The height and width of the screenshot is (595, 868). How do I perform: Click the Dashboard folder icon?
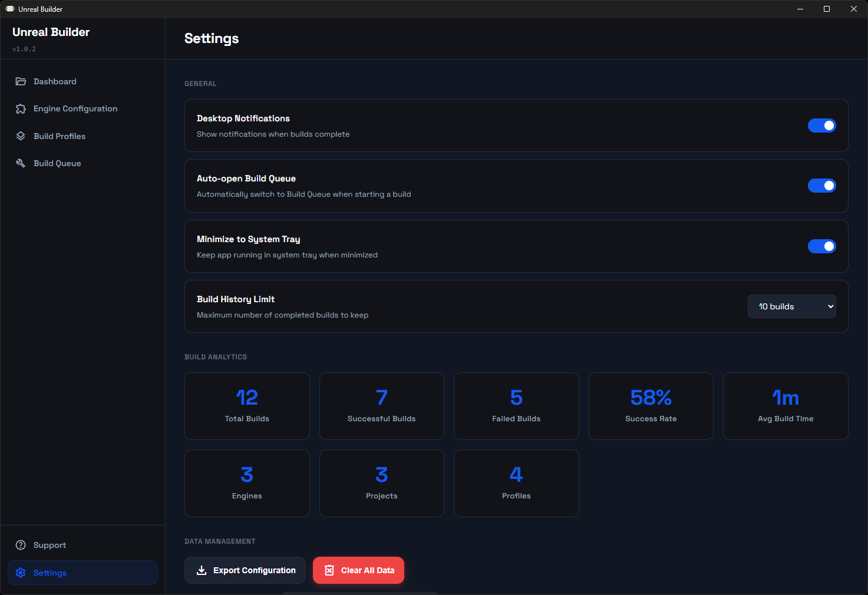[21, 81]
